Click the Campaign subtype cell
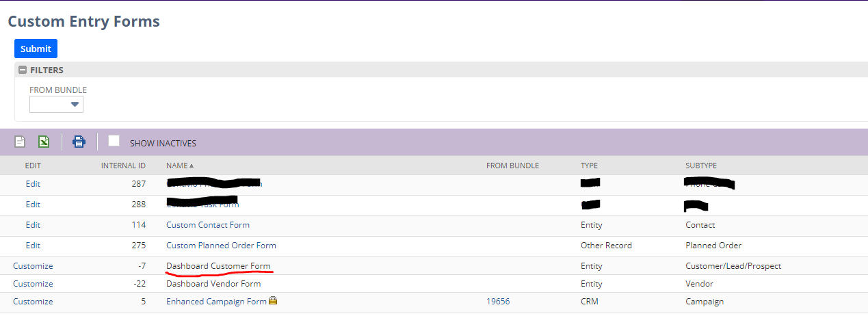 [705, 302]
